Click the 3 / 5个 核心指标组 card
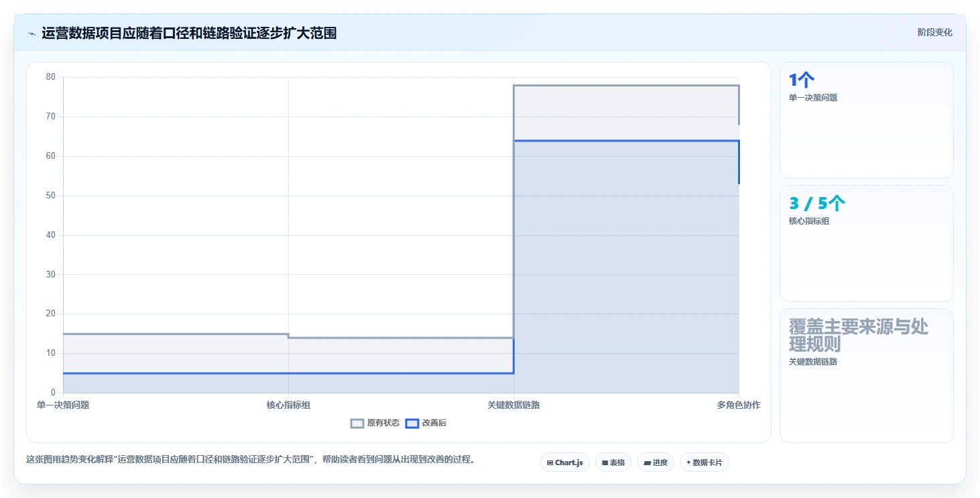 click(x=867, y=243)
